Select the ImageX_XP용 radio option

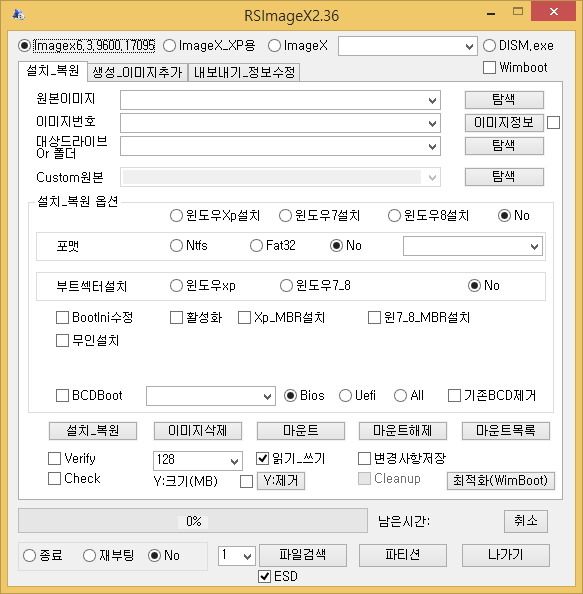pos(209,46)
